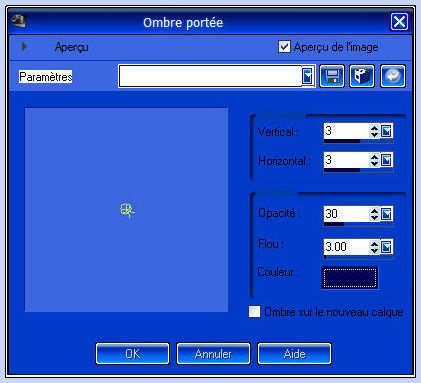This screenshot has height=383, width=421.
Task: Open the Flou value slider popup button
Action: point(386,247)
